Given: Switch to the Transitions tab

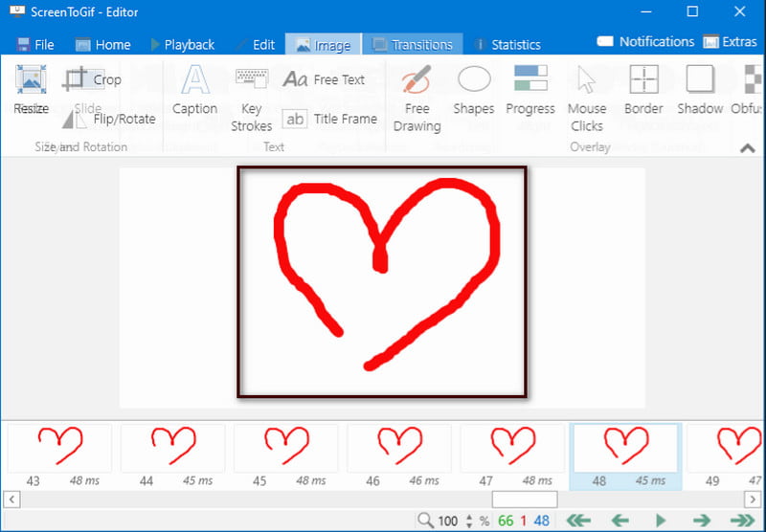Looking at the screenshot, I should [x=413, y=45].
